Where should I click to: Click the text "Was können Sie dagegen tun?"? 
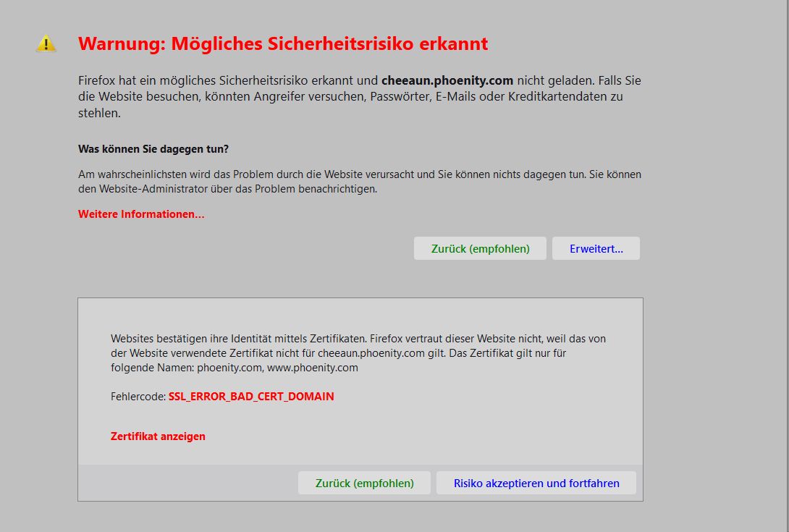coord(153,149)
